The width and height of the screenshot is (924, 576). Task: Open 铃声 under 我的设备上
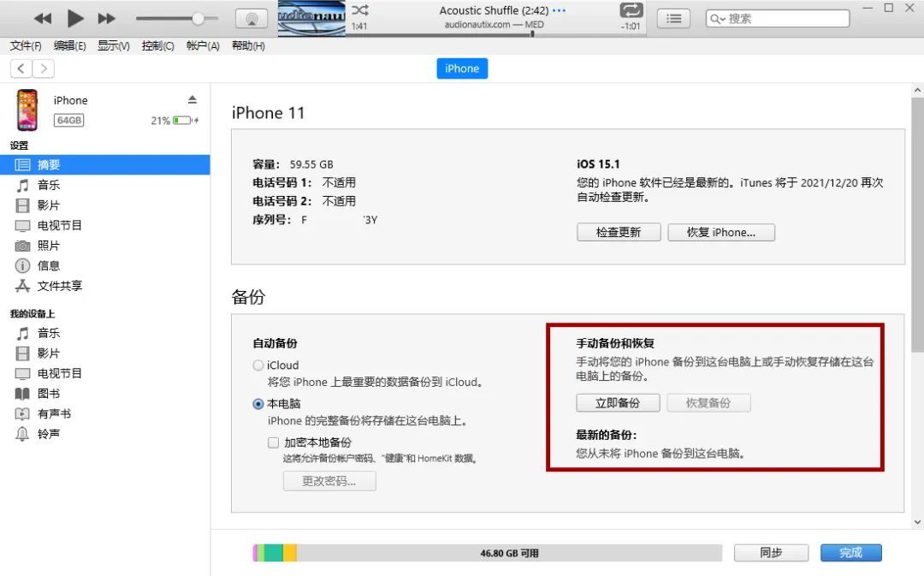tap(47, 433)
